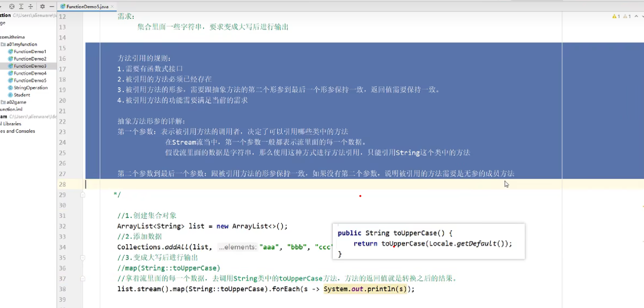Select the Libraries node in project tree
Viewport: 644px width, 308px height.
[11, 124]
